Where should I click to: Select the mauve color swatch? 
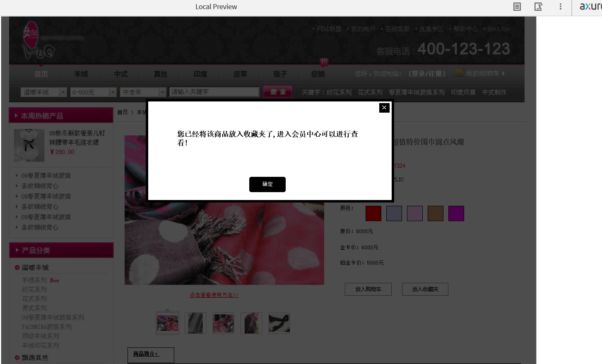tap(415, 213)
